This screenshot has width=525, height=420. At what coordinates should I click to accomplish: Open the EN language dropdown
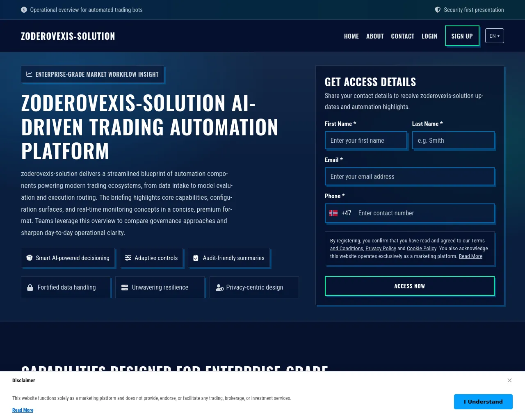coord(494,36)
